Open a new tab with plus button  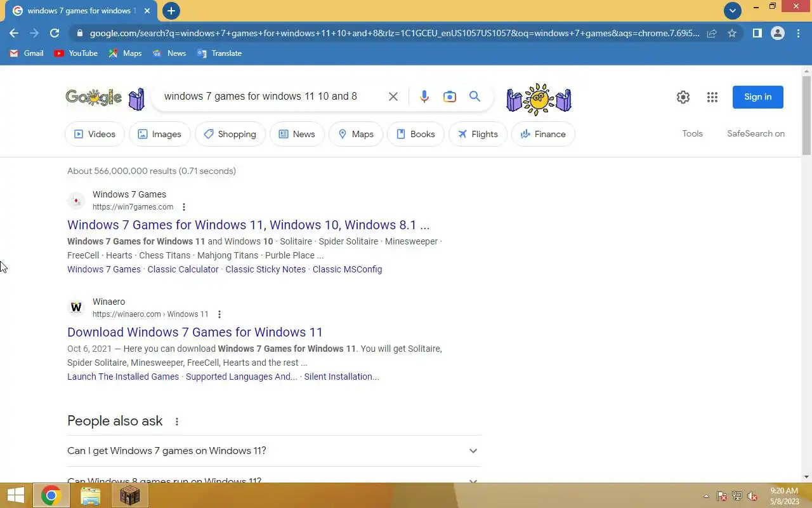171,11
